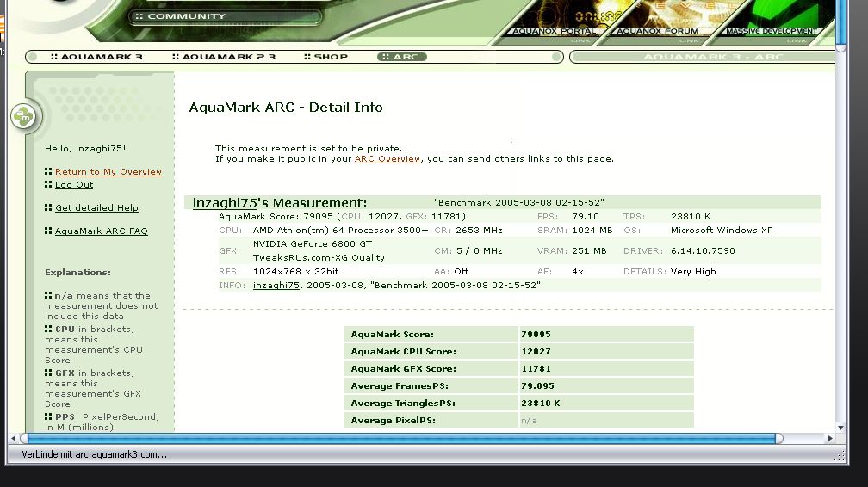Click Return to My Overview link
The width and height of the screenshot is (868, 487).
point(108,171)
